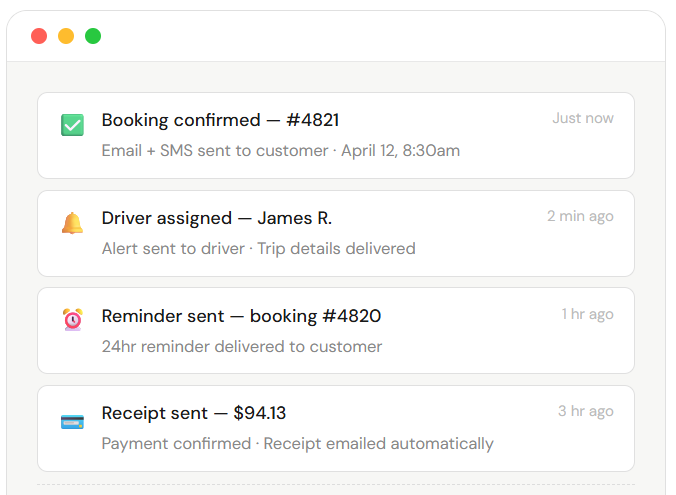This screenshot has width=676, height=495.
Task: Click the empty window title bar
Action: (x=380, y=36)
